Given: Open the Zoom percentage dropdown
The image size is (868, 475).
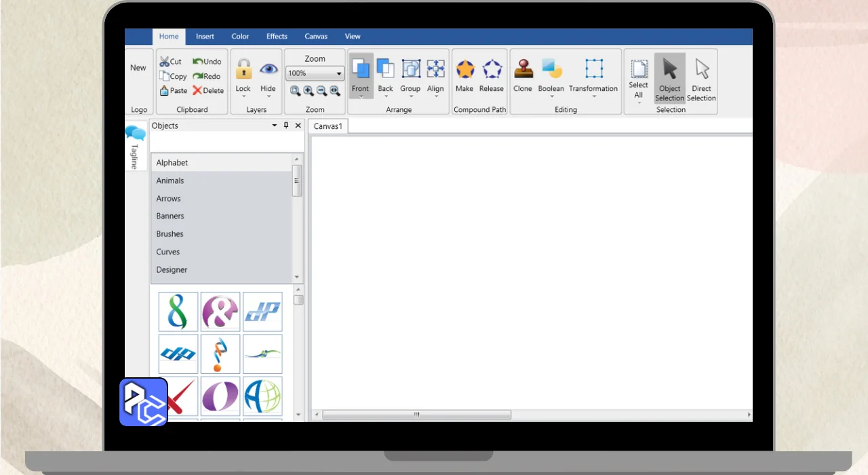Looking at the screenshot, I should 339,73.
